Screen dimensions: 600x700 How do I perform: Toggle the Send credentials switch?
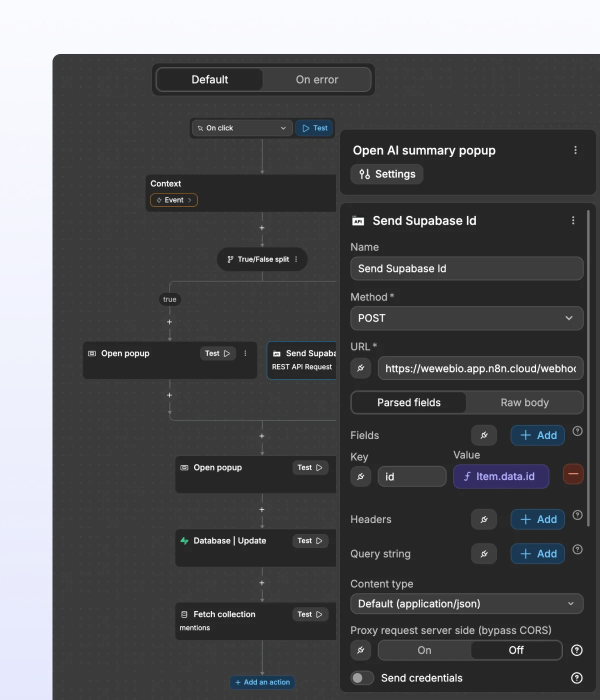tap(362, 678)
